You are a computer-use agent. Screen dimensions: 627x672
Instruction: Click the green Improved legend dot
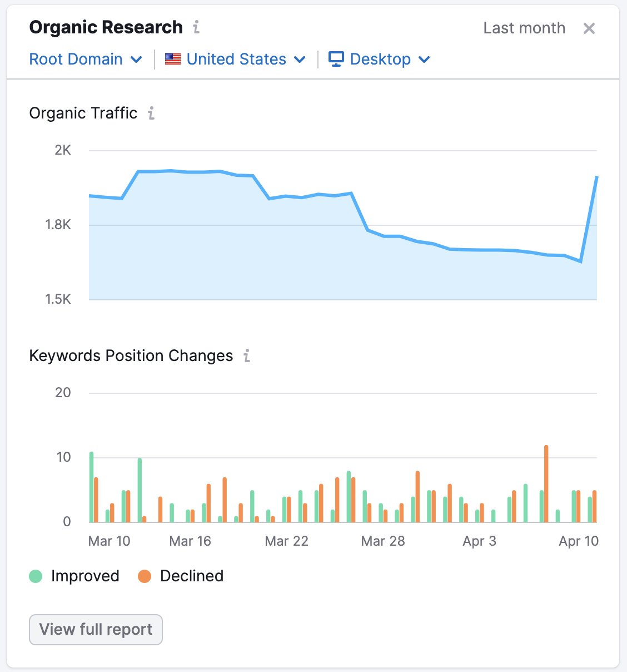click(x=36, y=576)
